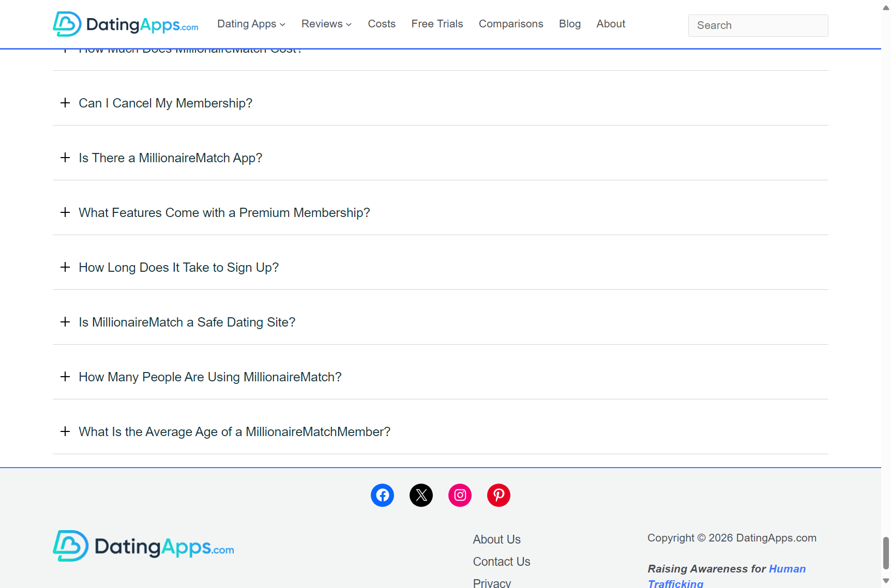The image size is (891, 588).
Task: Open the Blog menu item
Action: (570, 24)
